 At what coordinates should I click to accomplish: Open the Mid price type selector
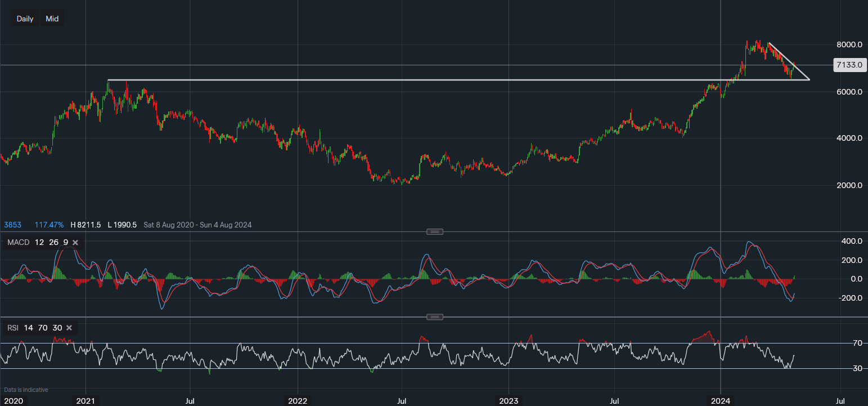pyautogui.click(x=52, y=19)
